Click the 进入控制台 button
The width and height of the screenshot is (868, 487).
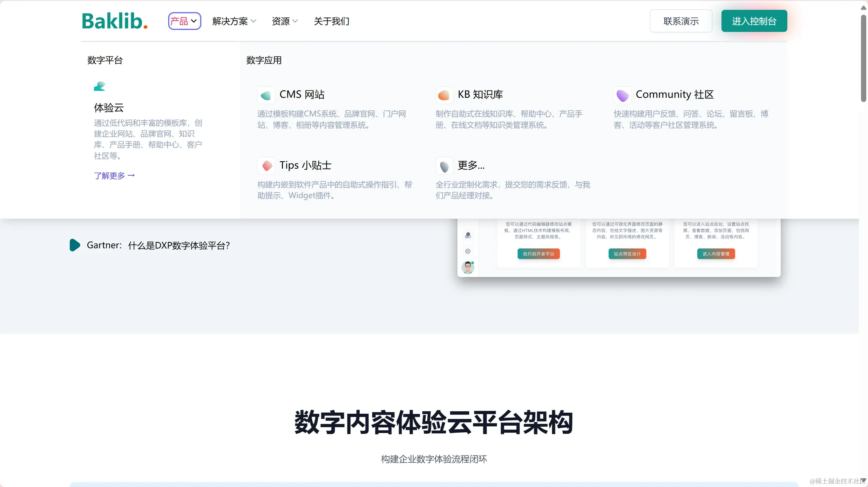point(754,21)
